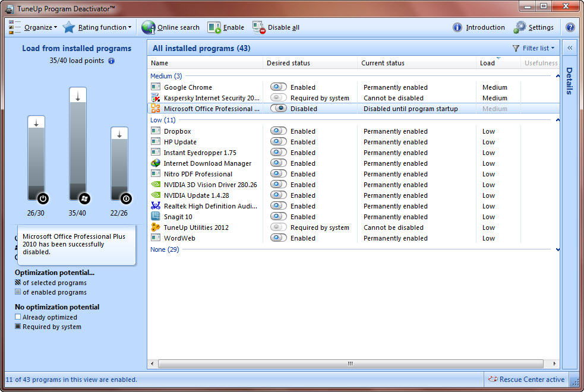Screen dimensions: 584x392
Task: Toggle the Internet Download Manager switch
Action: pyautogui.click(x=278, y=163)
